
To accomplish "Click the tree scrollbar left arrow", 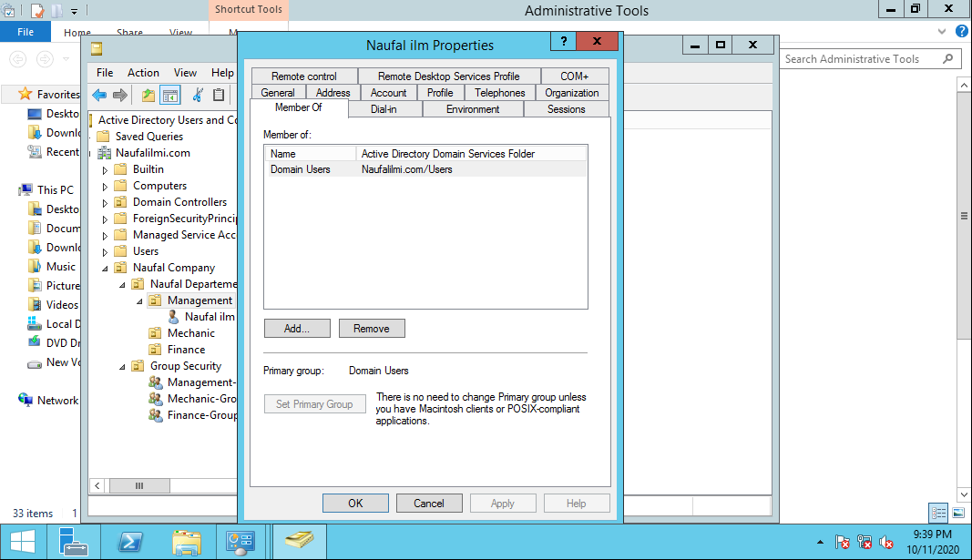I will tap(97, 485).
